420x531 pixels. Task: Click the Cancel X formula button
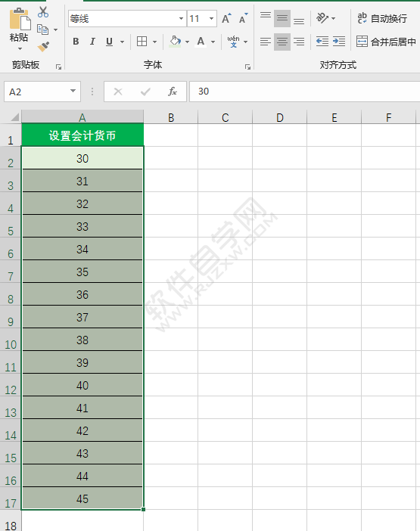(x=118, y=92)
